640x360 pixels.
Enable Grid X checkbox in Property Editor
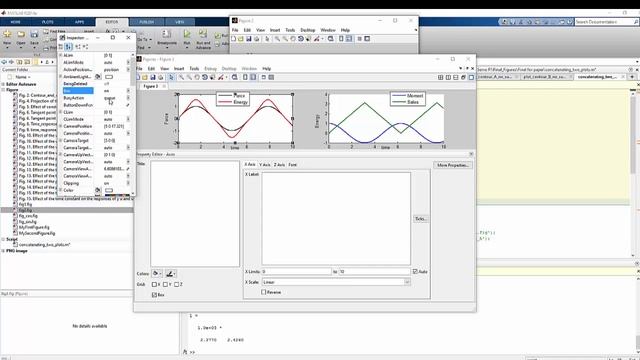click(x=154, y=284)
